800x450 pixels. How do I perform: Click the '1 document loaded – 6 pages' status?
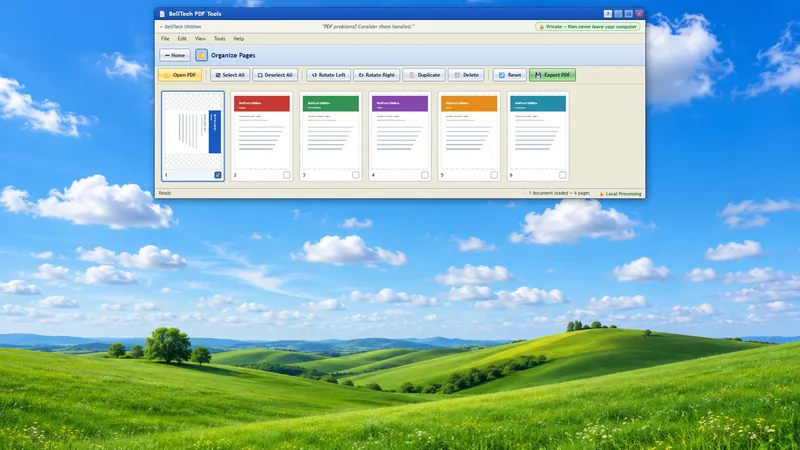559,193
